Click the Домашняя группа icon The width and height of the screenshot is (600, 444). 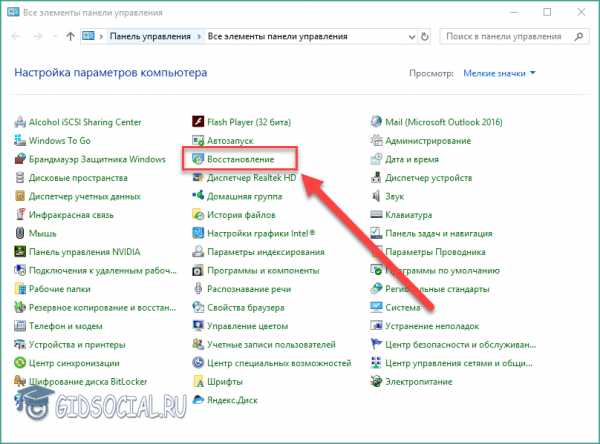pos(198,196)
